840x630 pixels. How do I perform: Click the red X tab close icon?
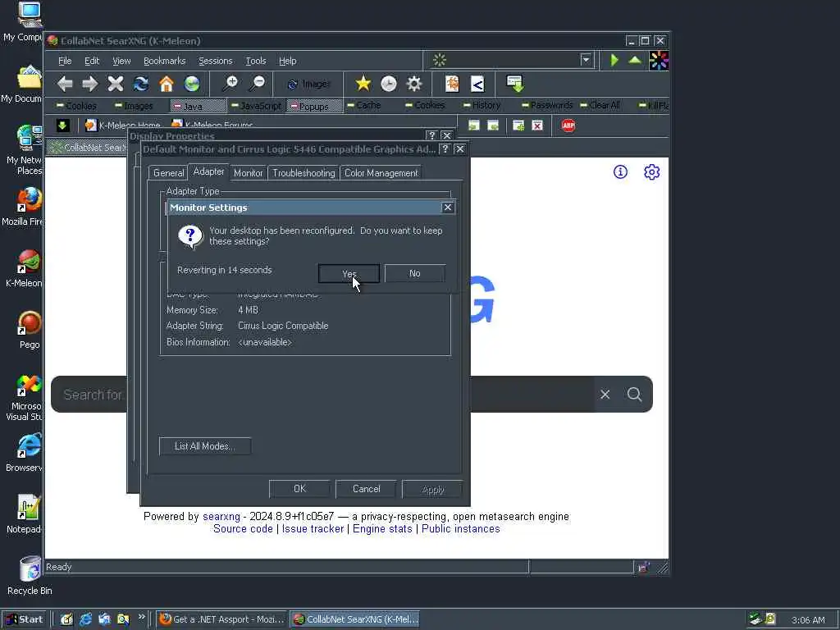tap(537, 126)
